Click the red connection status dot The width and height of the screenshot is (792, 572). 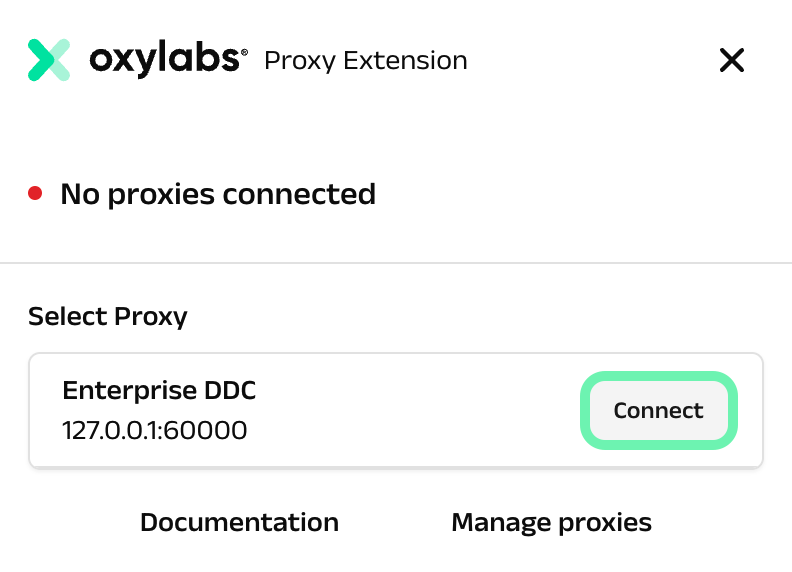pos(35,193)
